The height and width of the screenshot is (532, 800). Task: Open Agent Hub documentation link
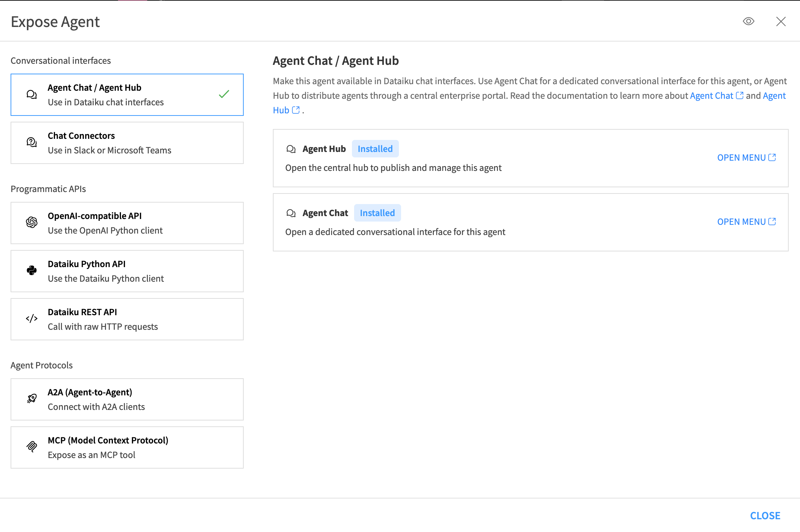[774, 96]
